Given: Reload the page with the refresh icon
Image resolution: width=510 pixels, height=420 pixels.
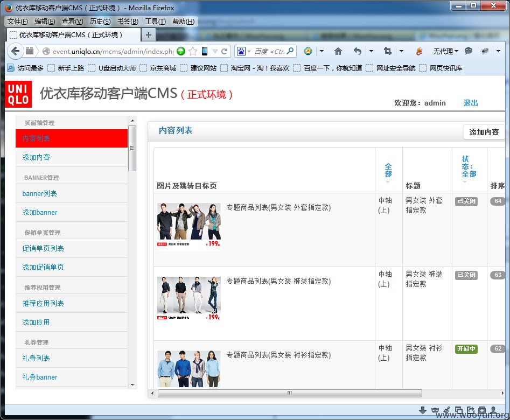Looking at the screenshot, I should (224, 51).
